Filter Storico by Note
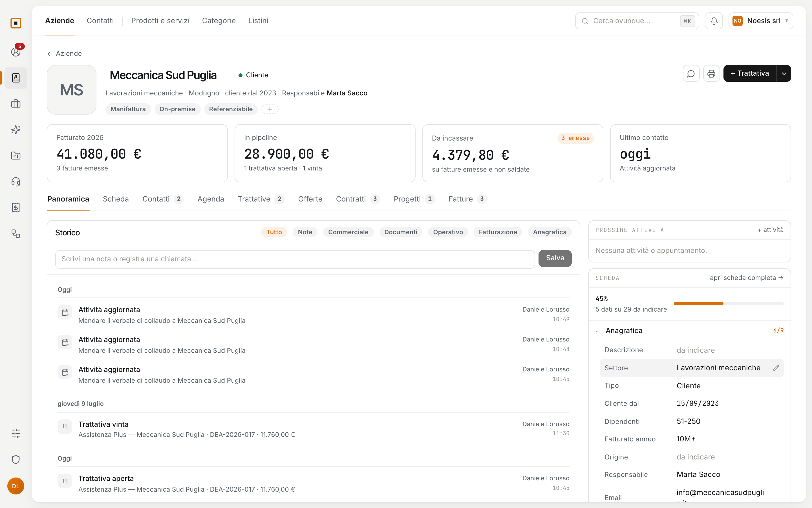Viewport: 812px width, 508px height. coord(305,232)
